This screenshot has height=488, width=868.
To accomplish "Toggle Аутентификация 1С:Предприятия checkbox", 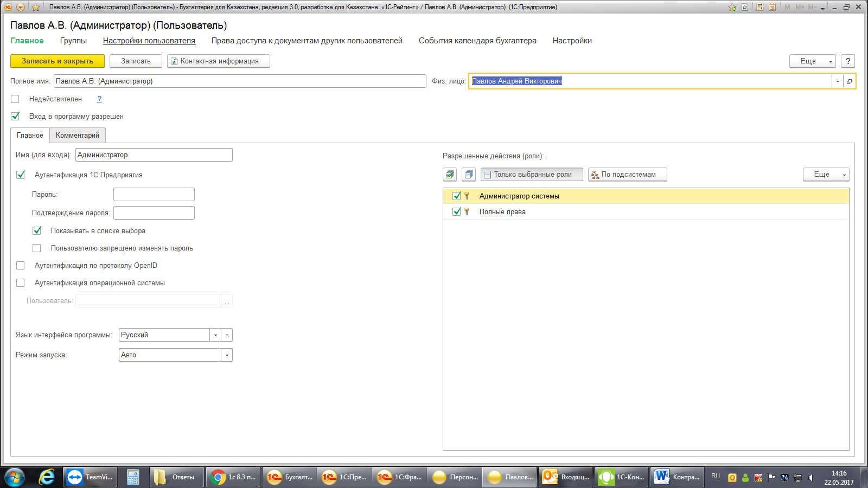I will 21,175.
